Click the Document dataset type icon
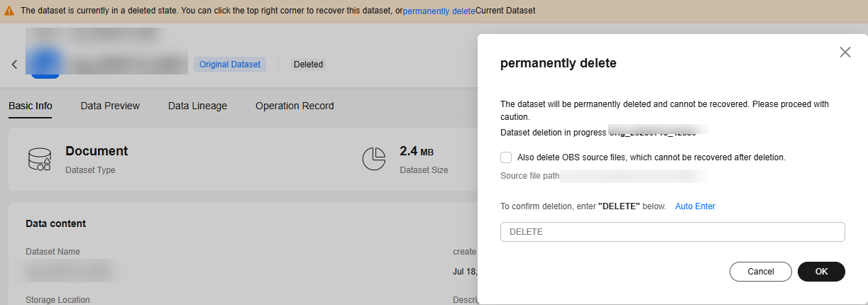 (39, 159)
